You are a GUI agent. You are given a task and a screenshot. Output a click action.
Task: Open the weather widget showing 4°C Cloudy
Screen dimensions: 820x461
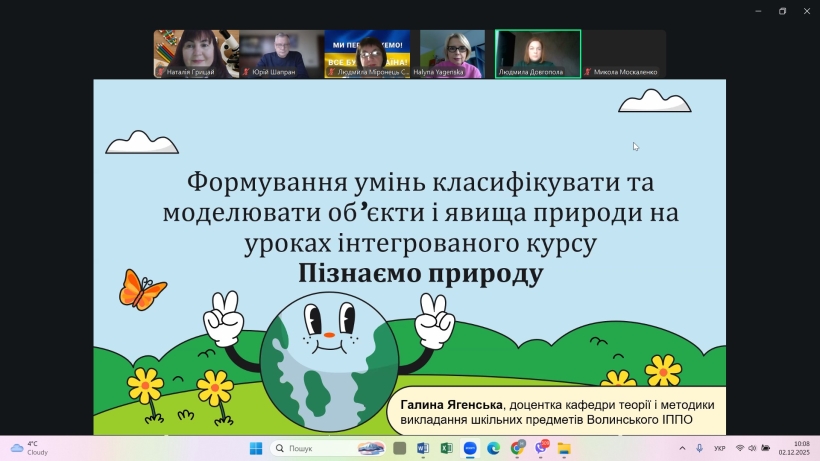[30, 448]
